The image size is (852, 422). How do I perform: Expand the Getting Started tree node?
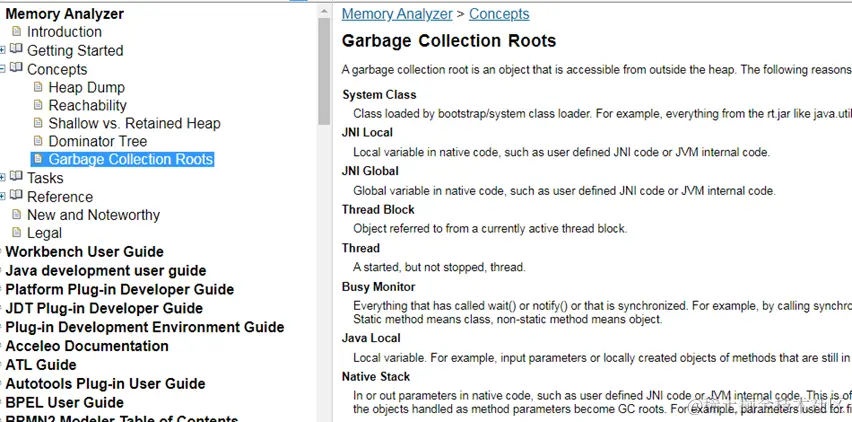click(3, 51)
